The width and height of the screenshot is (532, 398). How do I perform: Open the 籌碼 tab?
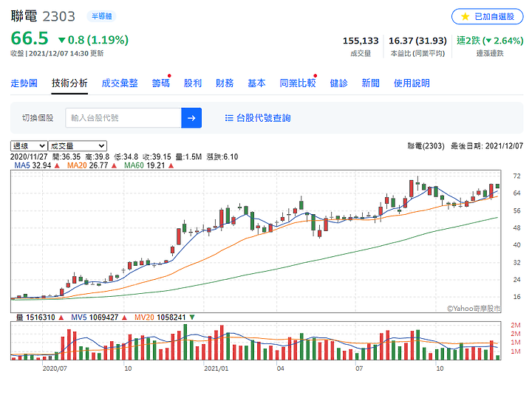point(161,83)
